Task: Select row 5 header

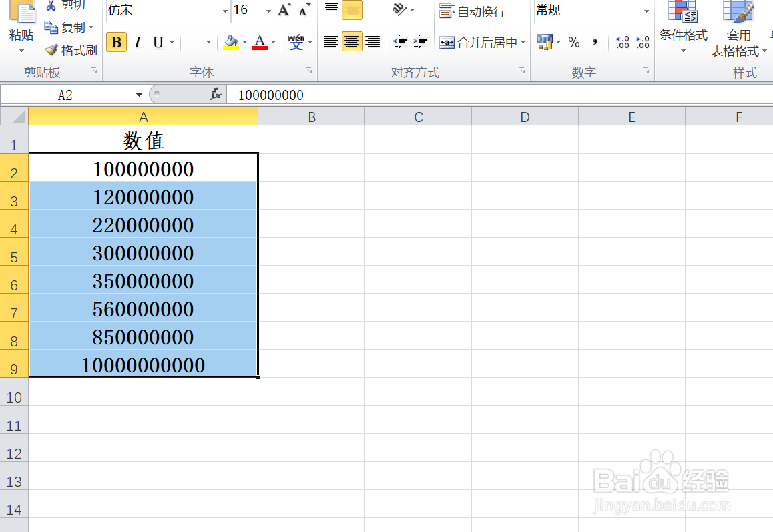Action: click(14, 252)
